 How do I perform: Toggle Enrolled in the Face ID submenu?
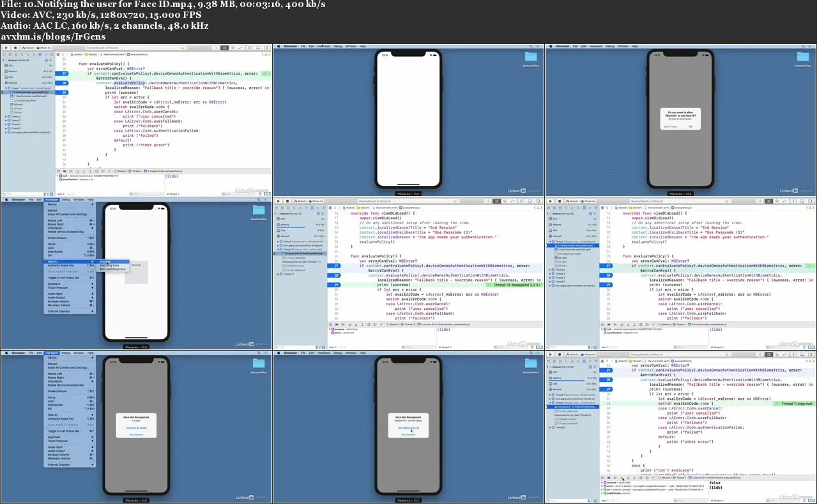click(x=113, y=262)
